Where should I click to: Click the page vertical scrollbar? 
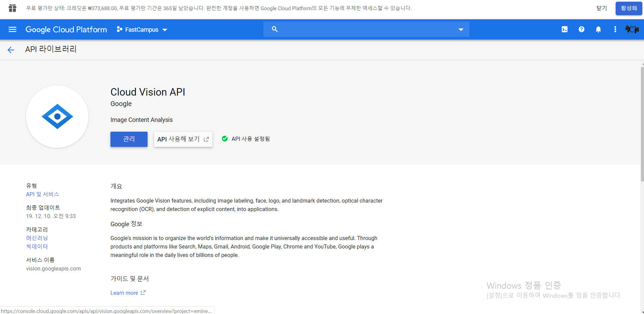642,125
